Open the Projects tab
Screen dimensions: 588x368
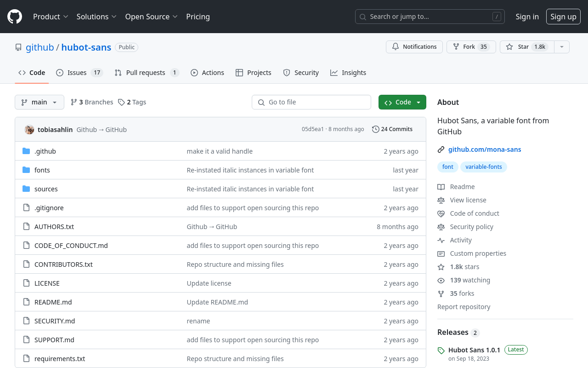[x=254, y=73]
